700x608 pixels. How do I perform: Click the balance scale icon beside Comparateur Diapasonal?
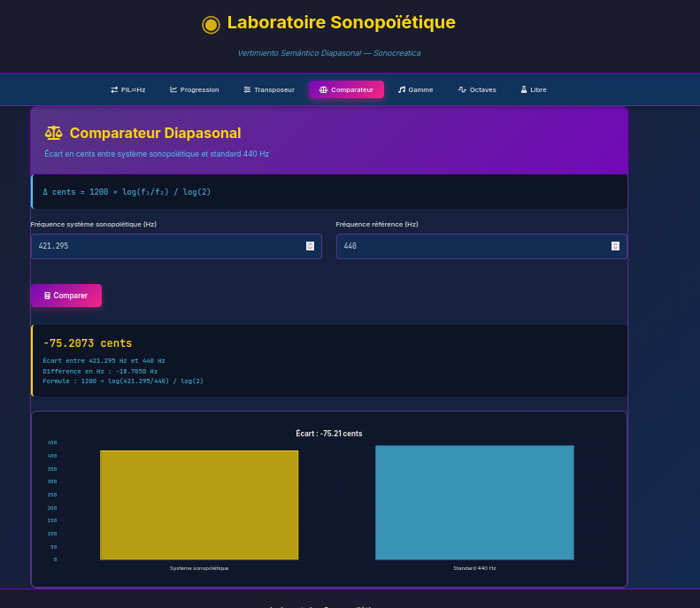click(x=54, y=133)
